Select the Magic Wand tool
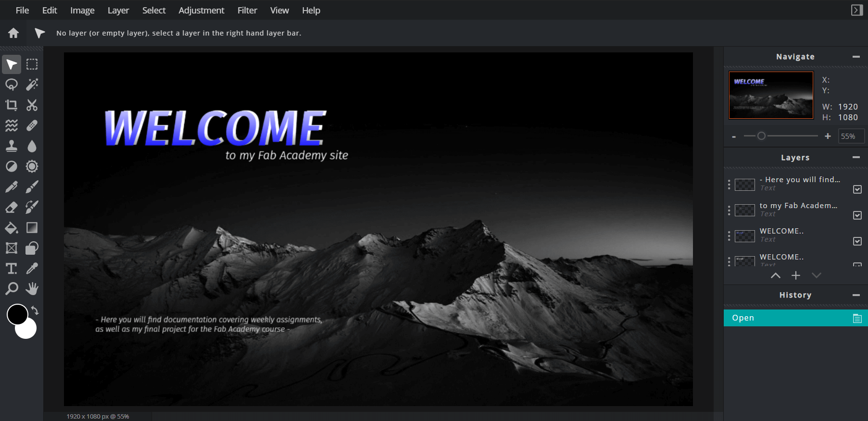868x421 pixels. tap(32, 85)
